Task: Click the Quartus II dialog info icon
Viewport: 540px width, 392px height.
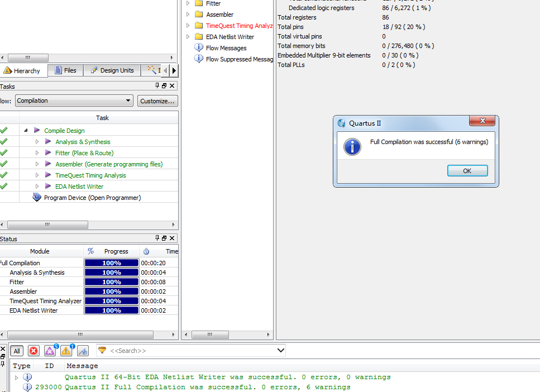Action: point(352,147)
